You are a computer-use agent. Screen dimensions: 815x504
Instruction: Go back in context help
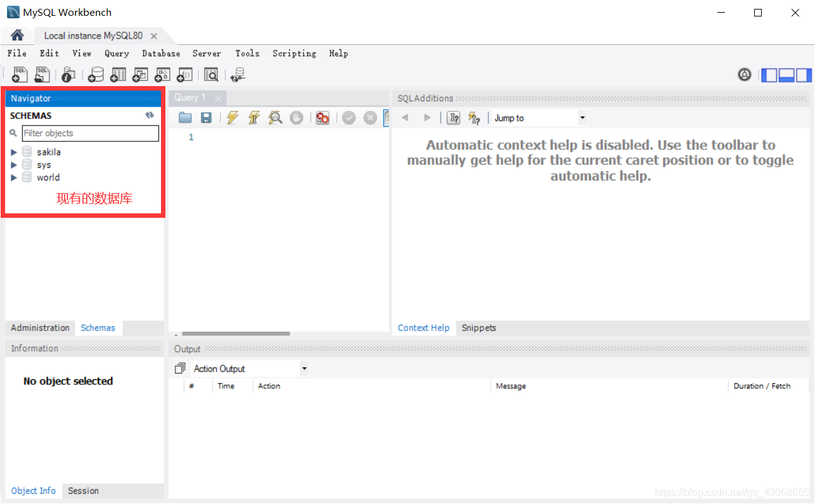405,118
